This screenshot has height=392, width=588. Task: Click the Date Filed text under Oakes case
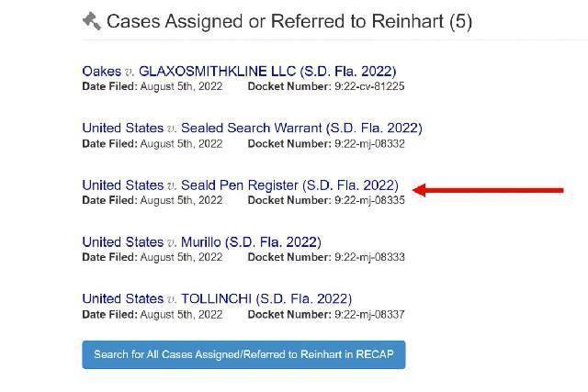(x=152, y=85)
